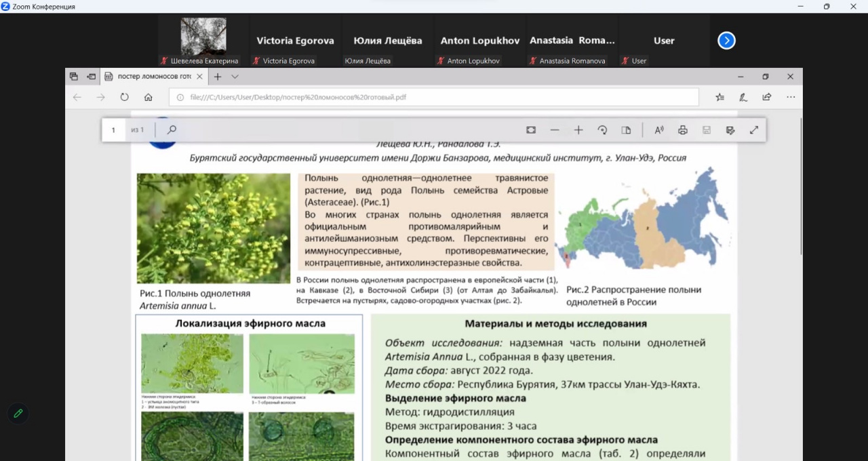Go to the browser home page

148,97
